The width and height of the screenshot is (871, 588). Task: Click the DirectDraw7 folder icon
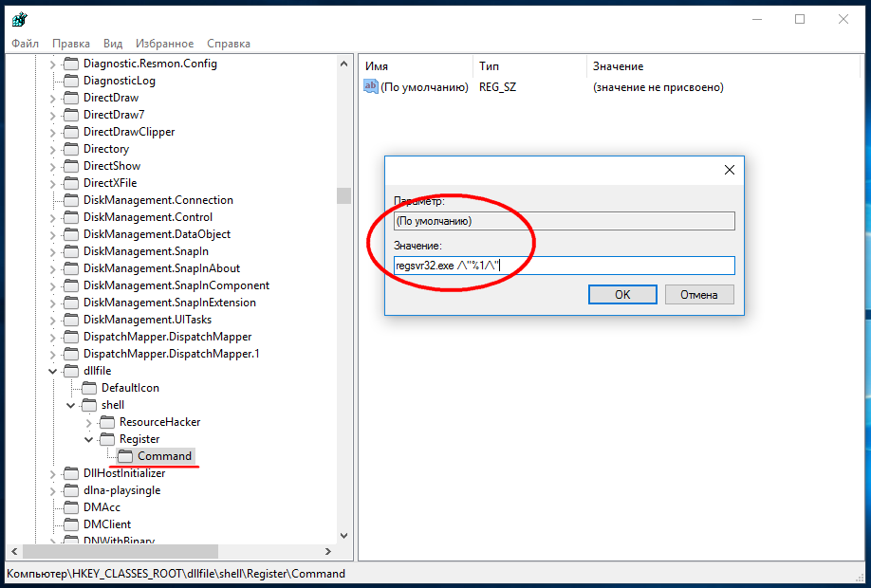pyautogui.click(x=71, y=115)
